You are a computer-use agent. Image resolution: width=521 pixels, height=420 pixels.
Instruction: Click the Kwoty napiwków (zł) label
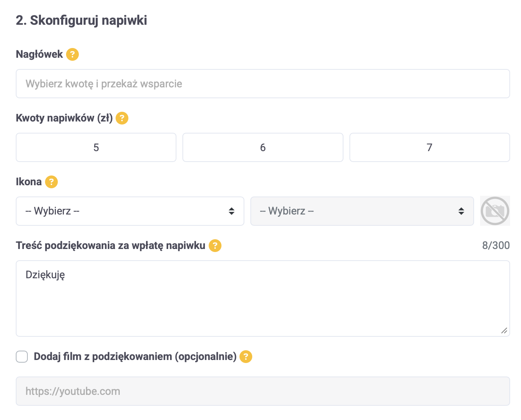(64, 118)
